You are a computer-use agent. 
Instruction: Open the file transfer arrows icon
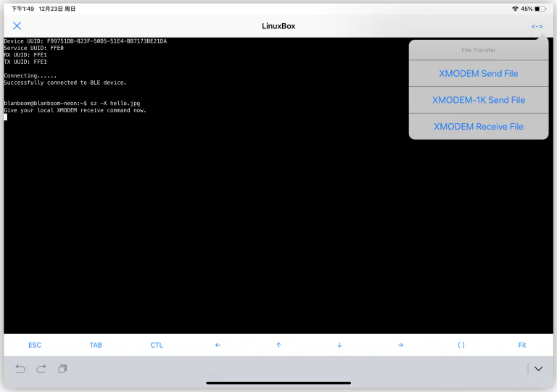537,26
